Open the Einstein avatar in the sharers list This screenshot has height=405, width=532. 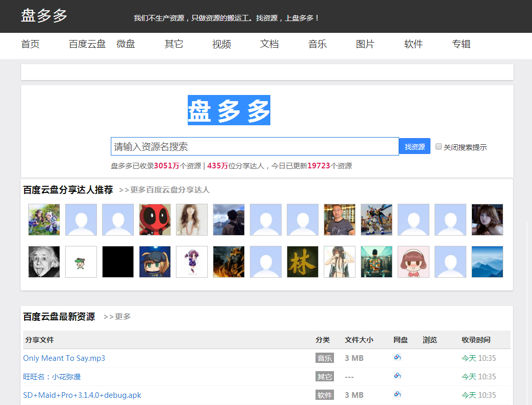pos(44,262)
